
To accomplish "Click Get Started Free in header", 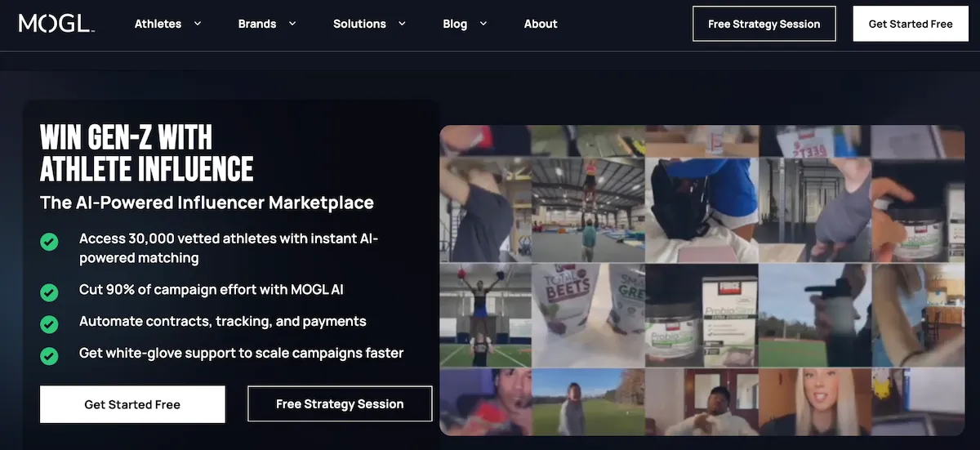I will click(x=911, y=24).
